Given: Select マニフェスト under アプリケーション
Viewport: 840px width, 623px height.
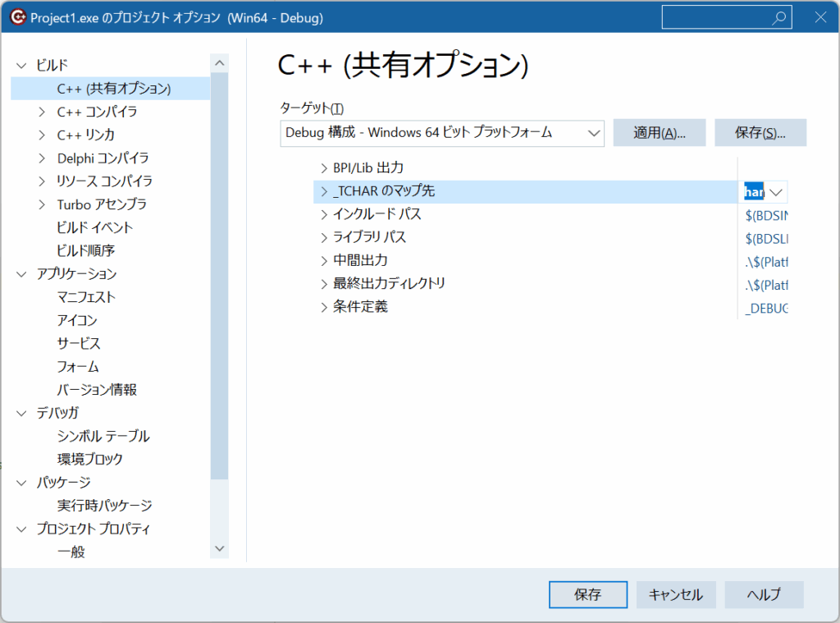Looking at the screenshot, I should pyautogui.click(x=86, y=297).
